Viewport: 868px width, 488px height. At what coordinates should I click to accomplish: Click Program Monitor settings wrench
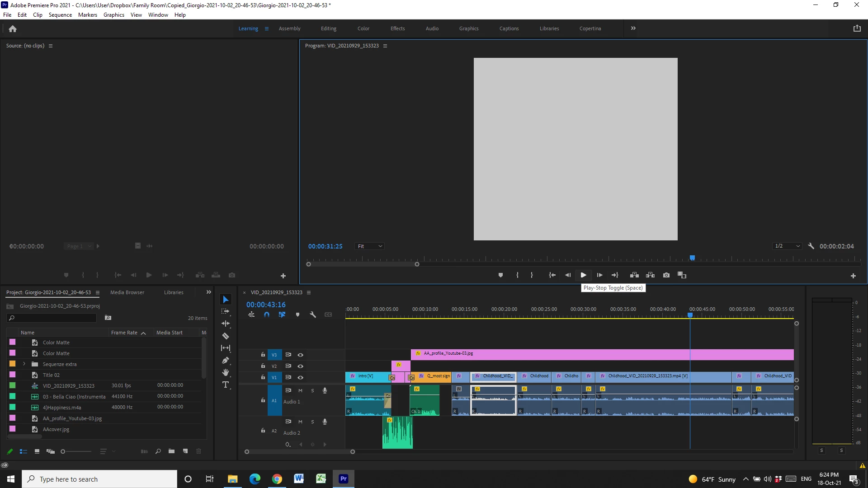point(811,246)
